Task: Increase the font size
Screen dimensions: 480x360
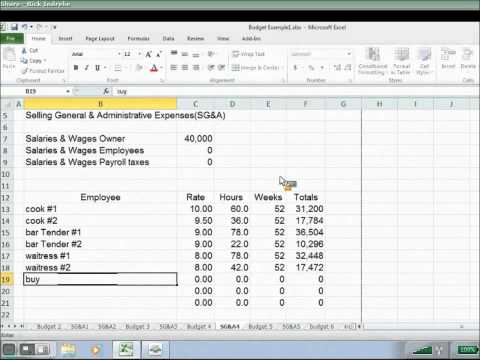Action: (x=149, y=54)
